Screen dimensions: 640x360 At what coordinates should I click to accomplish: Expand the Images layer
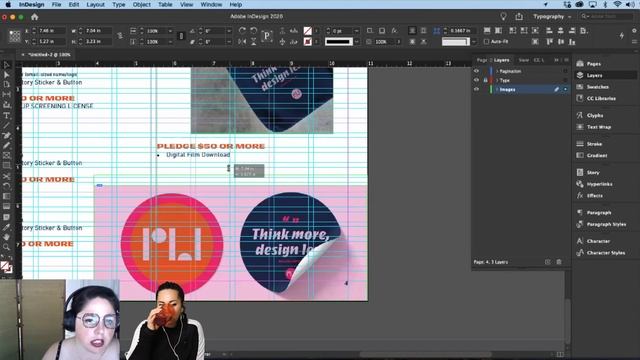tap(497, 89)
